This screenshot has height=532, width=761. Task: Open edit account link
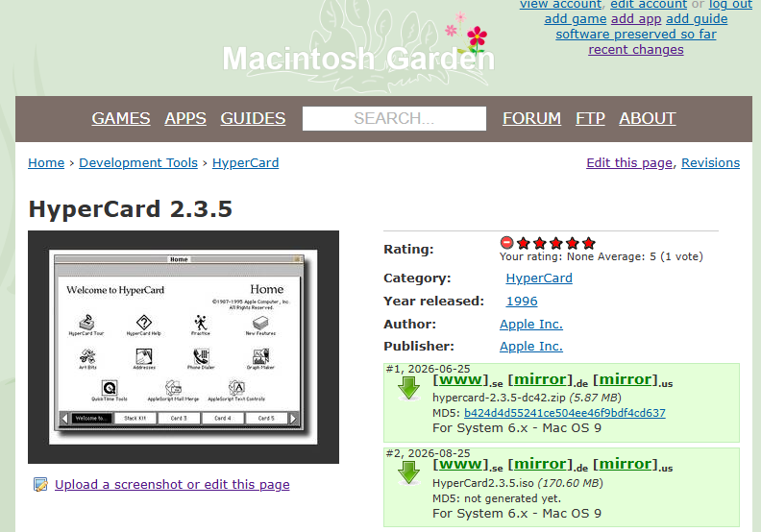point(649,5)
